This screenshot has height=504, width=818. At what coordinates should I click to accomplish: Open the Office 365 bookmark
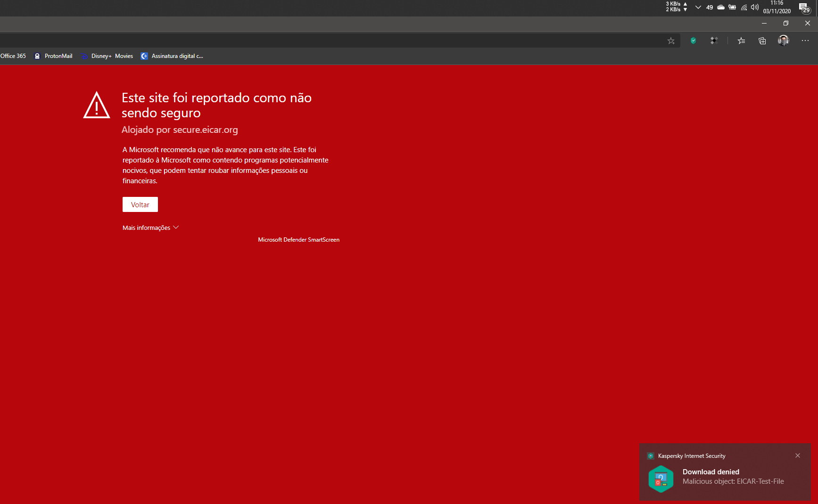[x=13, y=56]
